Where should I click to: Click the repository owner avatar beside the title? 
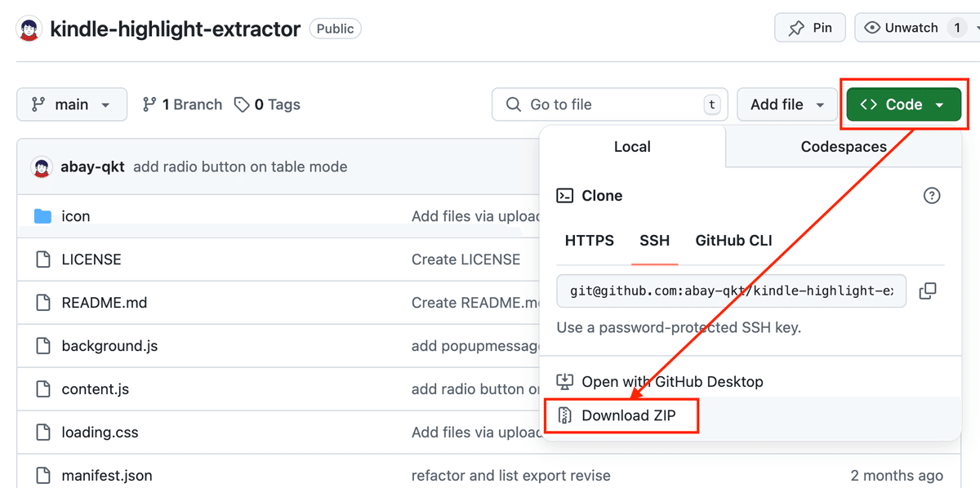pos(29,29)
